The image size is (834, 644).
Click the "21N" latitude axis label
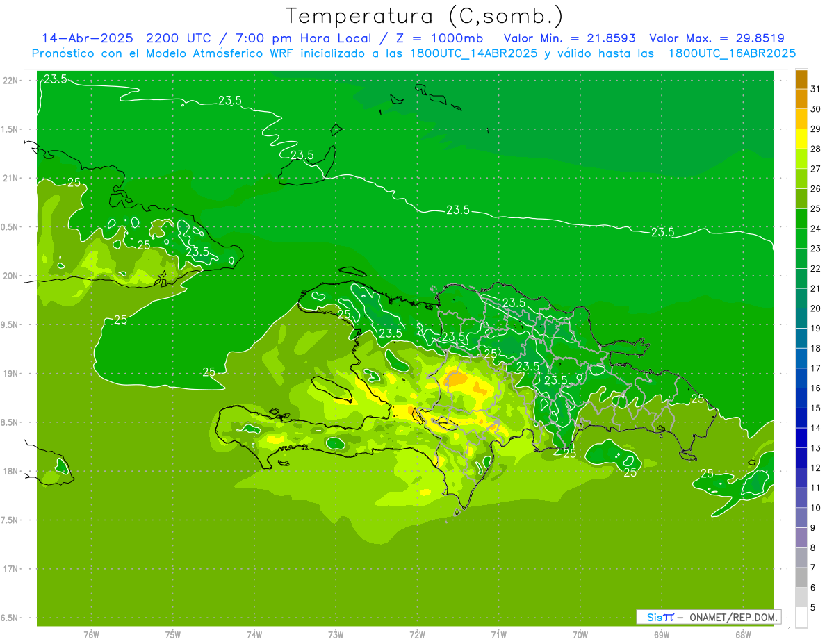(x=10, y=179)
